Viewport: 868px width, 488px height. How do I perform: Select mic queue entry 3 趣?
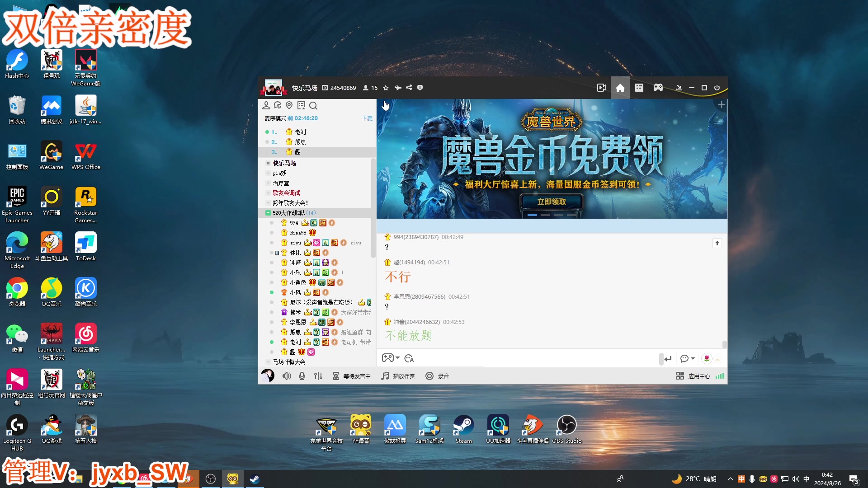pos(316,152)
